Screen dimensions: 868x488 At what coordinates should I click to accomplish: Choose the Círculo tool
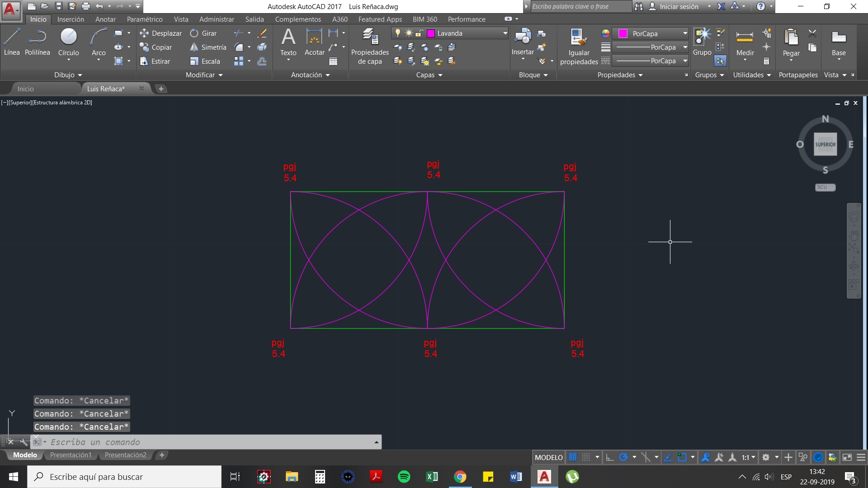coord(69,42)
